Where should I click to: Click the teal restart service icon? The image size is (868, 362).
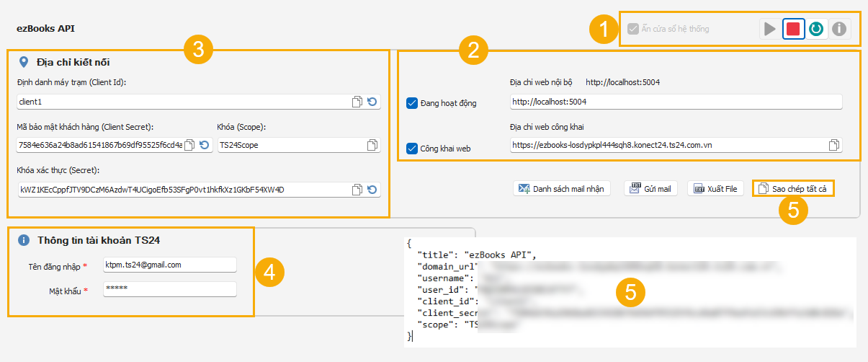(816, 29)
